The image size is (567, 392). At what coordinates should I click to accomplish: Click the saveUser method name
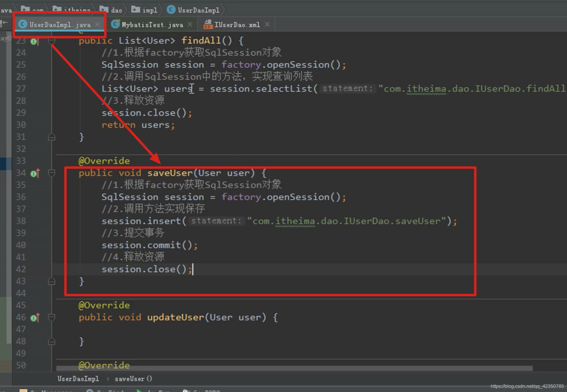click(x=170, y=173)
